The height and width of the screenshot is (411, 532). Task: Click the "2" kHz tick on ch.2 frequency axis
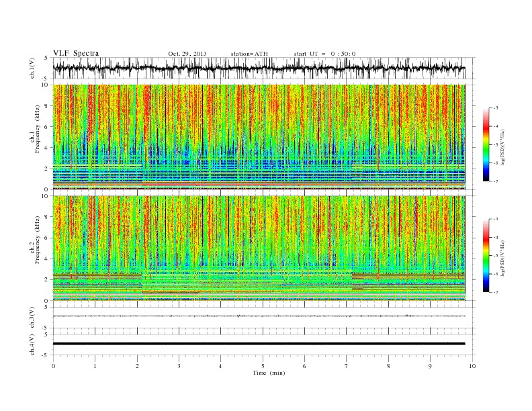[x=46, y=280]
